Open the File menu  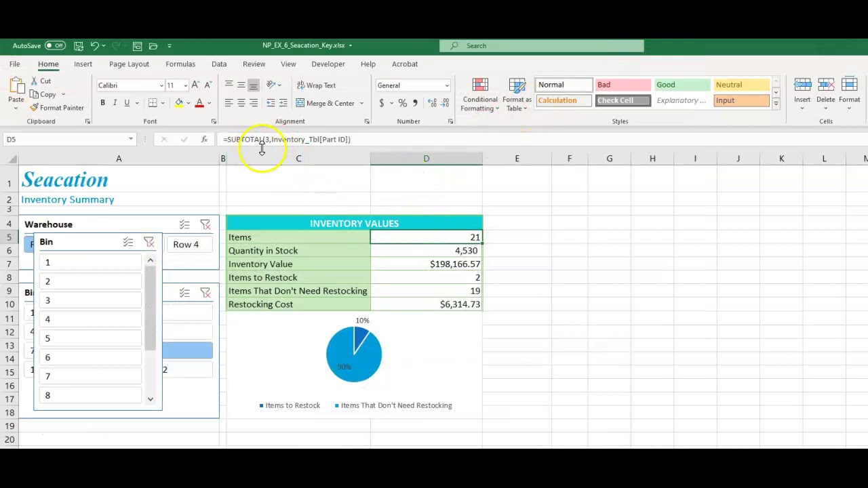14,64
